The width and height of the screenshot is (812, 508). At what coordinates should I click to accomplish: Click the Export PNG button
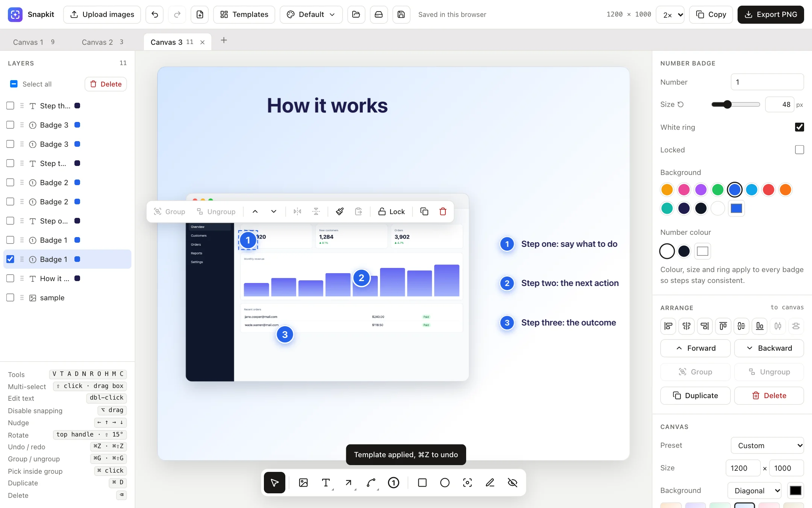[771, 15]
